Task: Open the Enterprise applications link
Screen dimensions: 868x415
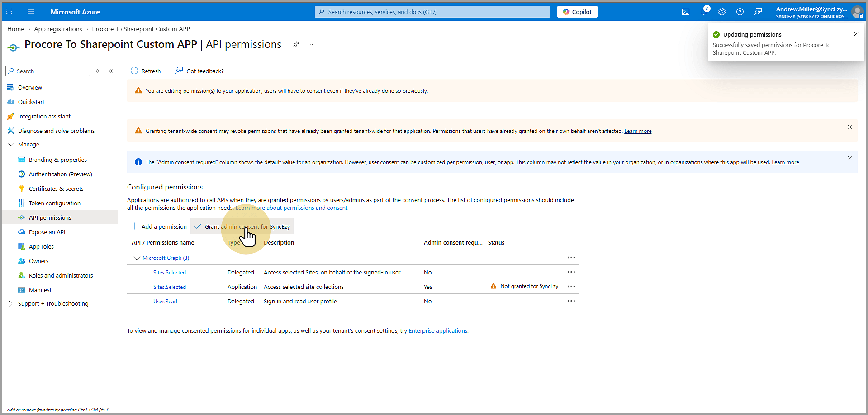Action: click(x=437, y=331)
